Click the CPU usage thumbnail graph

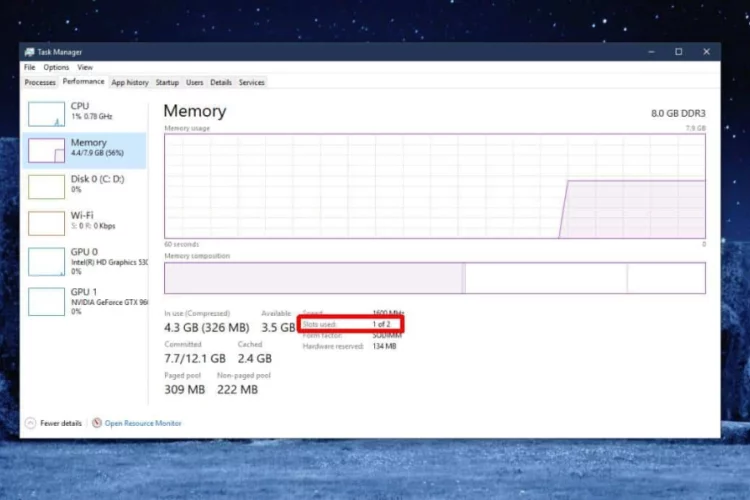pyautogui.click(x=46, y=114)
